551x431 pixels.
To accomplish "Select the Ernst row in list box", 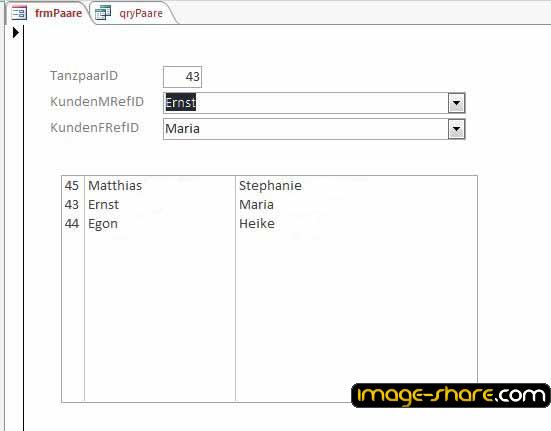I will point(269,204).
